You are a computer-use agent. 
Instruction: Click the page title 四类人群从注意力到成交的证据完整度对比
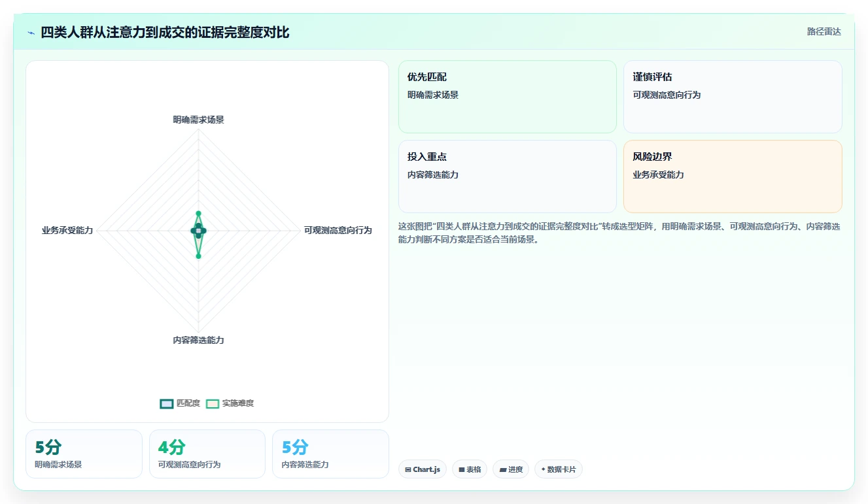point(165,32)
